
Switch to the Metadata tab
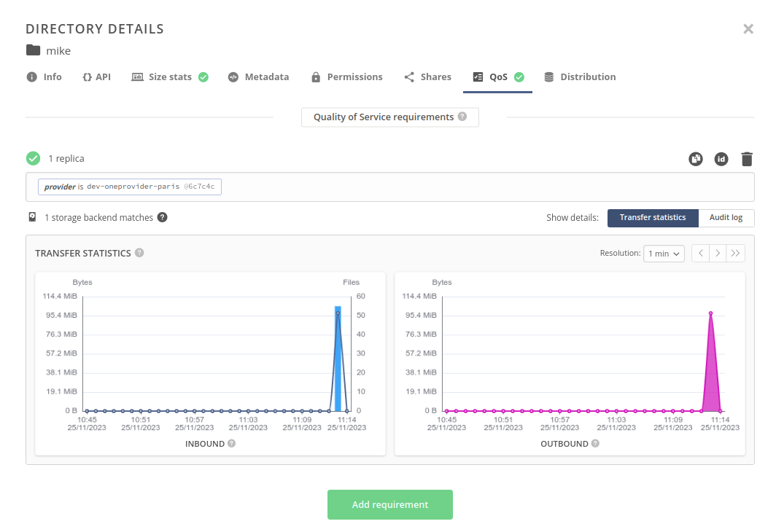click(x=258, y=77)
